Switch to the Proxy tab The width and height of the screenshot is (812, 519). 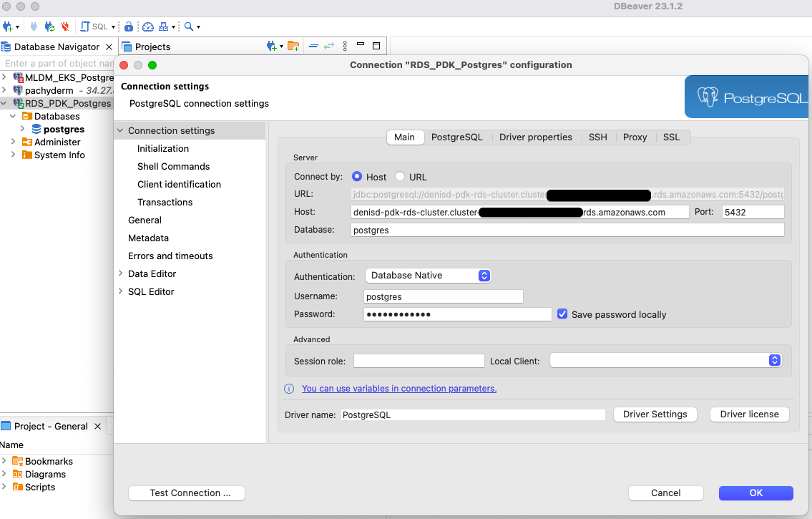(x=635, y=137)
